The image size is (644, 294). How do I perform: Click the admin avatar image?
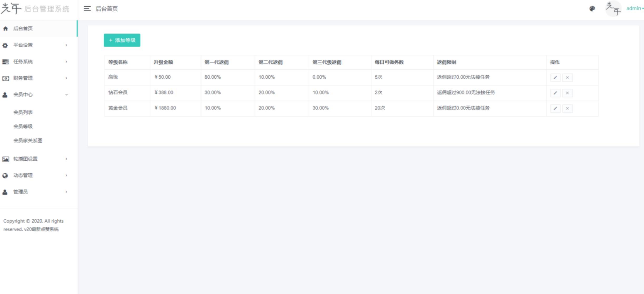[x=613, y=8]
